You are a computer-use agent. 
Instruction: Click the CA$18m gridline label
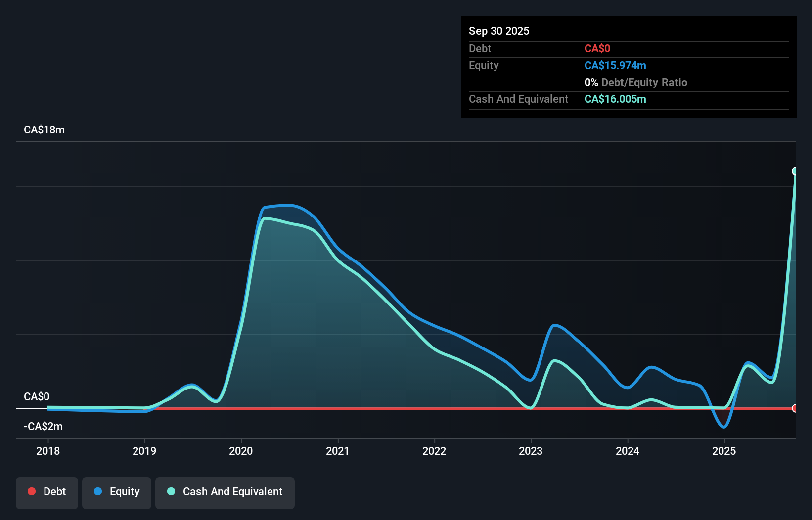[44, 130]
